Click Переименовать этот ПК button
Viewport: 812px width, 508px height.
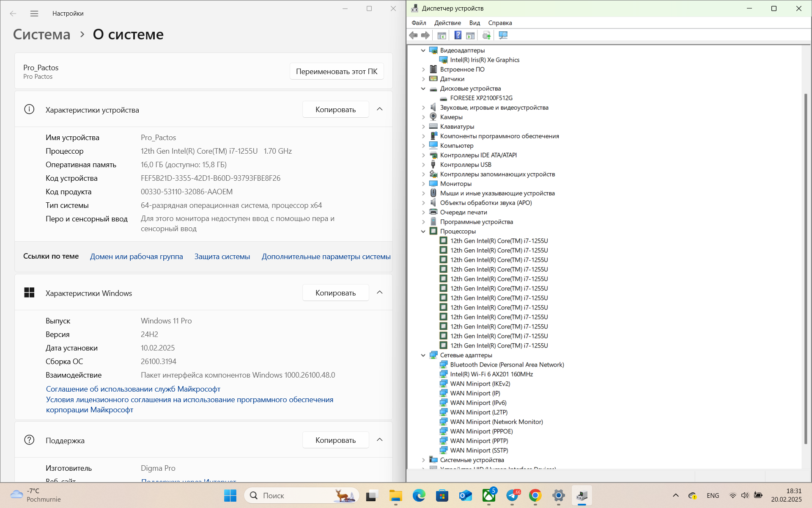[x=337, y=72]
